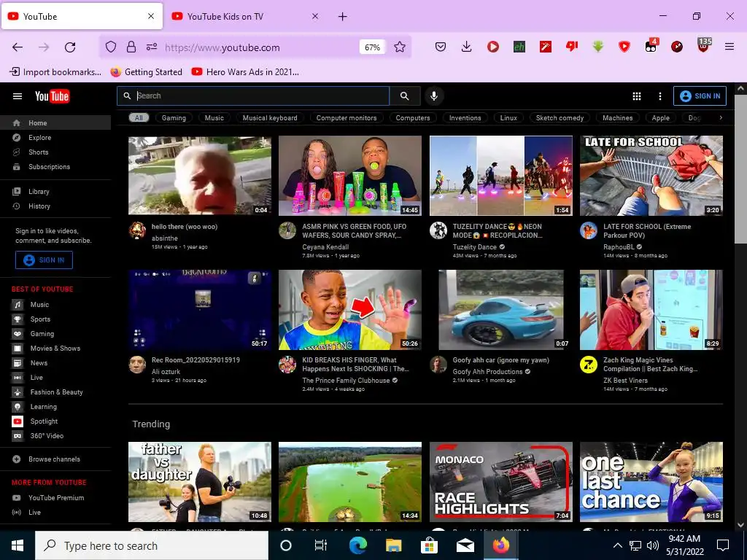Go back to previous page
Image resolution: width=747 pixels, height=560 pixels.
(18, 47)
